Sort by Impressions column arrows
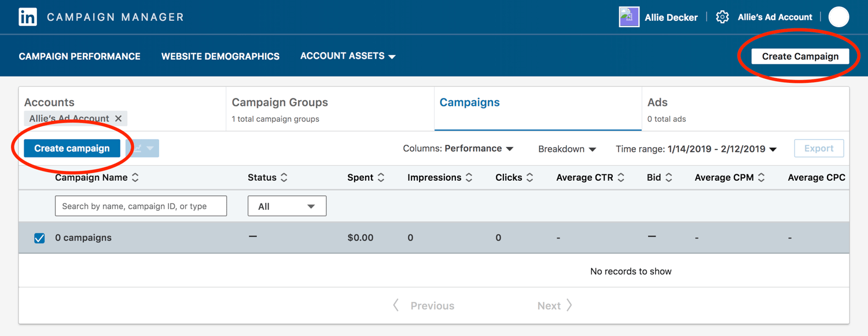The height and width of the screenshot is (336, 868). (469, 178)
